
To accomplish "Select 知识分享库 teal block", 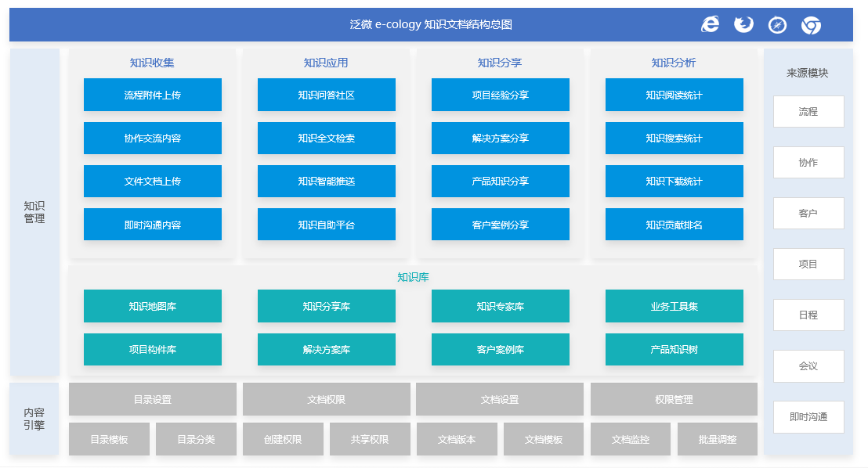I will [x=327, y=306].
